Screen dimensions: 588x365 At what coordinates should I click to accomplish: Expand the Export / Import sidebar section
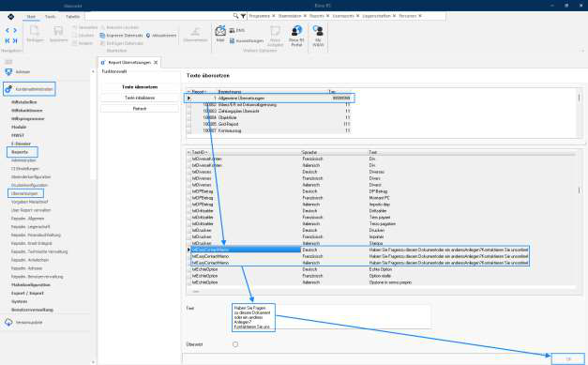27,293
